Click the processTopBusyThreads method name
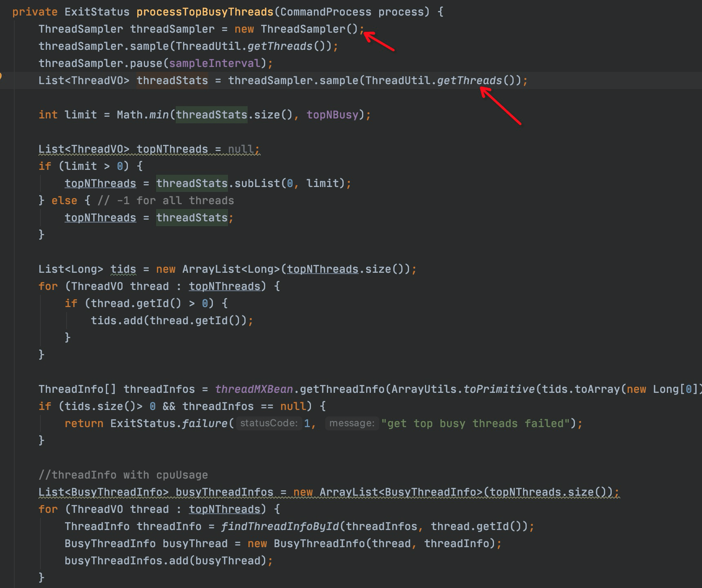The width and height of the screenshot is (702, 588). click(205, 12)
